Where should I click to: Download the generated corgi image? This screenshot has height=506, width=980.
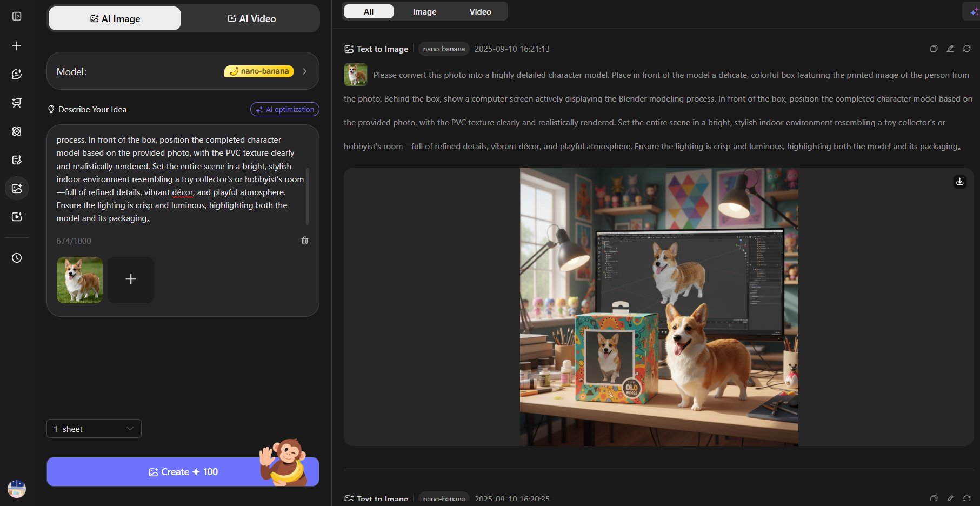[960, 182]
